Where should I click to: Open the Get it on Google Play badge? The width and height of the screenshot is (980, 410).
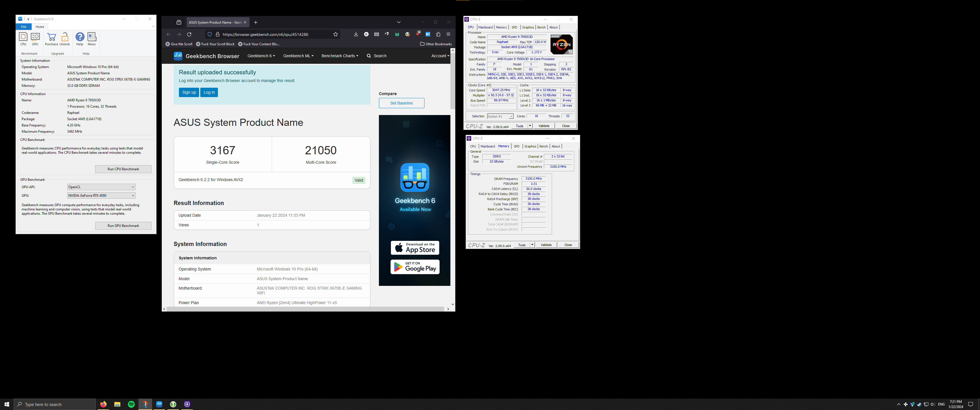pyautogui.click(x=415, y=267)
